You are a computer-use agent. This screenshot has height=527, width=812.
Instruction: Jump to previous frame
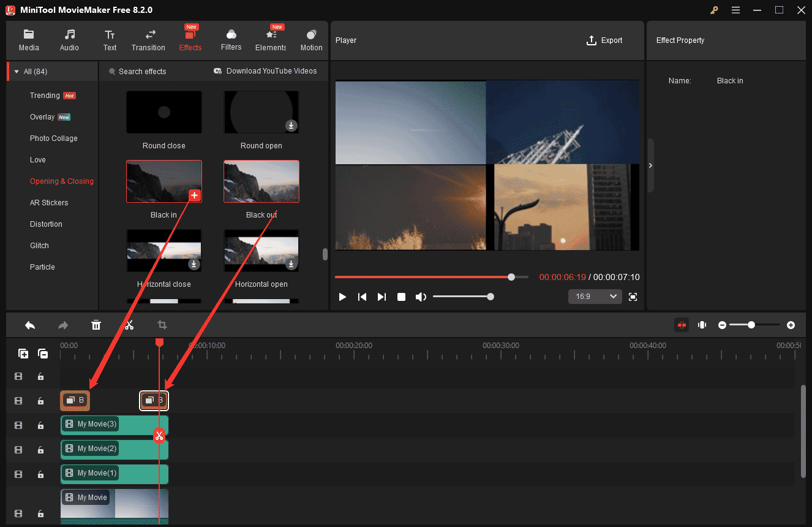[x=362, y=297]
